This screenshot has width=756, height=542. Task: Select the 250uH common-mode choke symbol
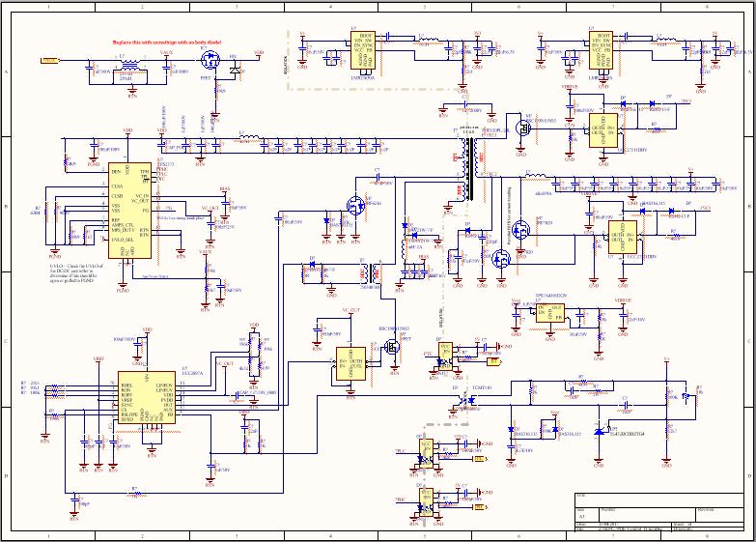[128, 67]
